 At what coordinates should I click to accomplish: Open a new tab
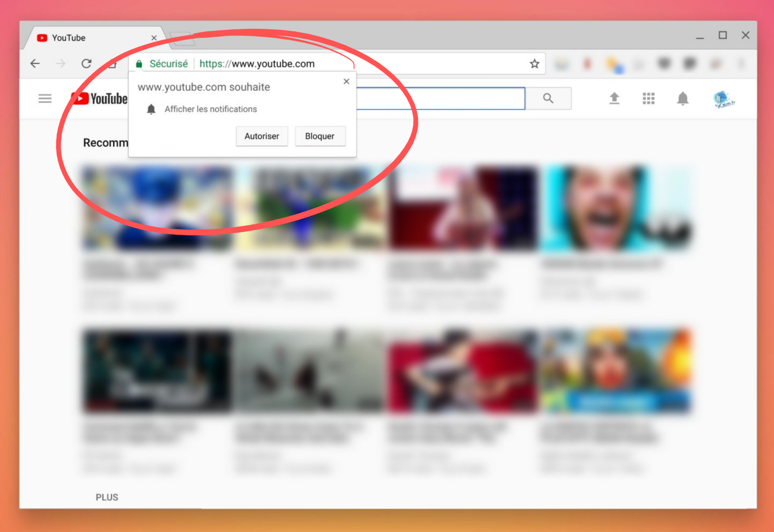click(182, 39)
